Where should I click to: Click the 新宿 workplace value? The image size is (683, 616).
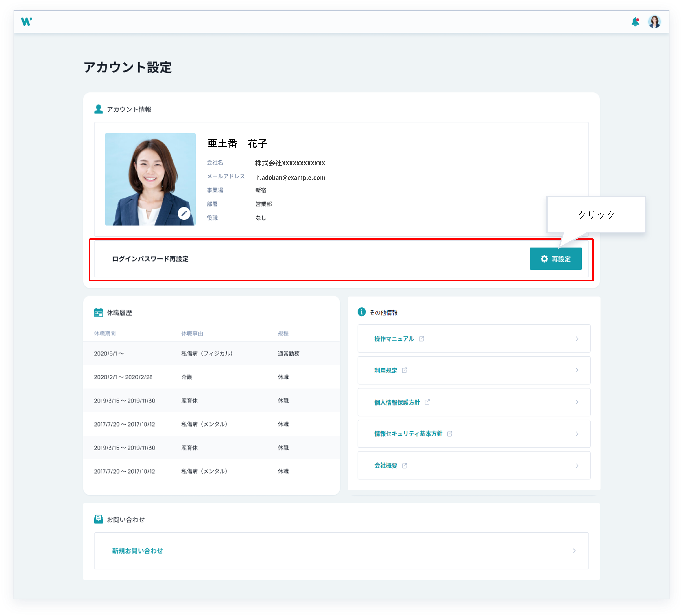(261, 190)
